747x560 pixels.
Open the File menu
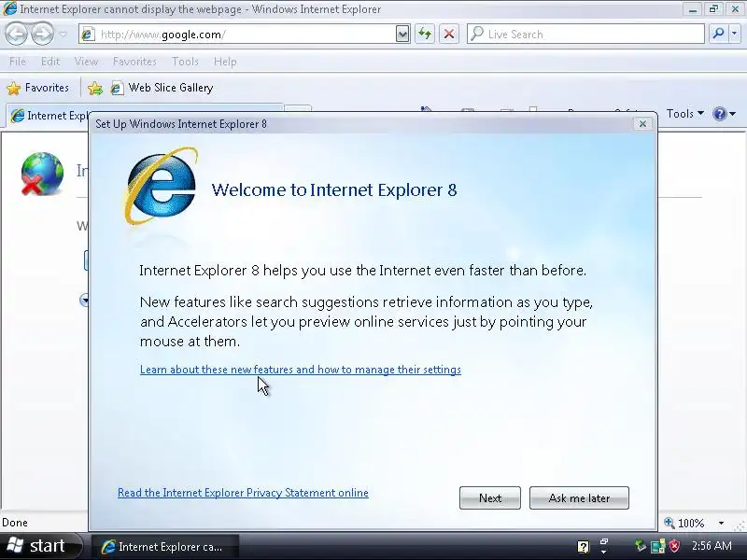click(18, 62)
